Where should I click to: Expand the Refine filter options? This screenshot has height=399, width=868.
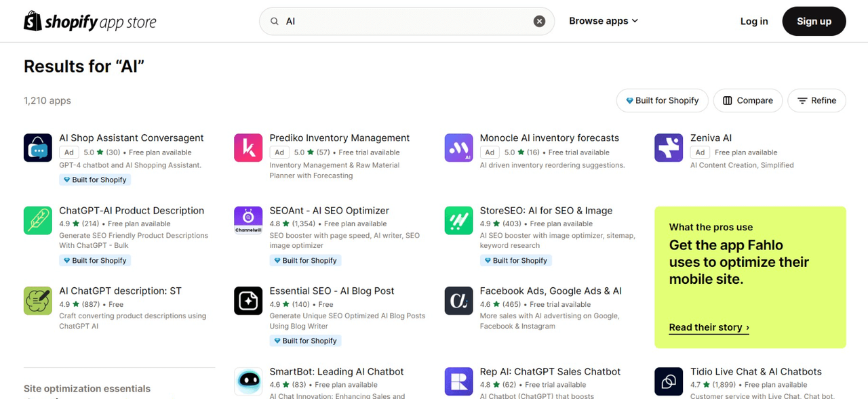[x=816, y=100]
